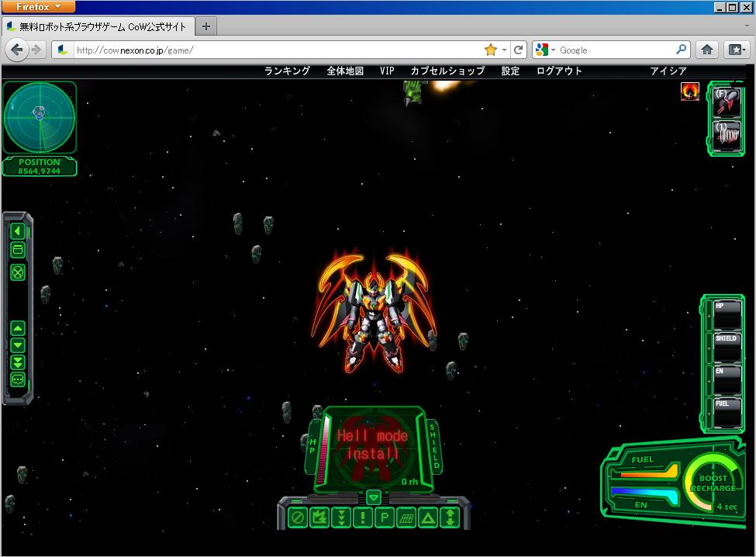Click the FUEL gauge bar
This screenshot has height=557, width=756.
(x=645, y=471)
